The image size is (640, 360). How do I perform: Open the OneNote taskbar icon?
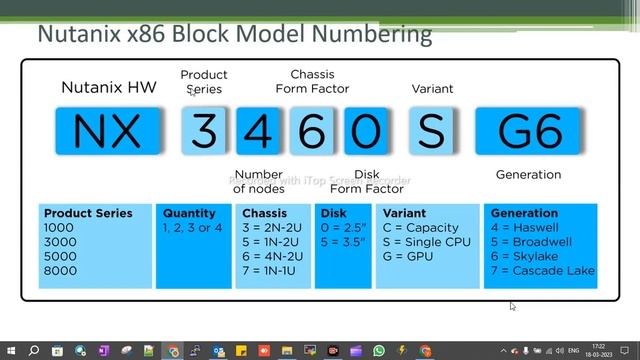[103, 351]
